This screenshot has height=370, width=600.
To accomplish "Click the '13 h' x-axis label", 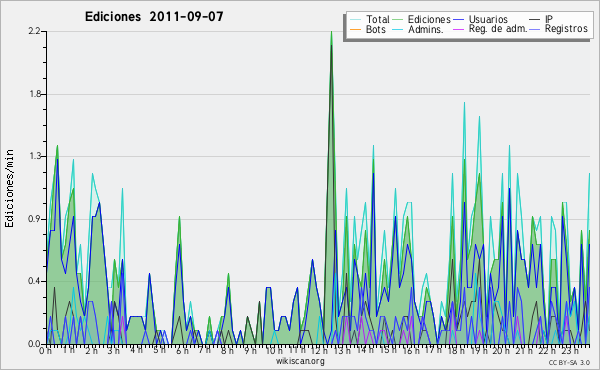I will click(342, 350).
